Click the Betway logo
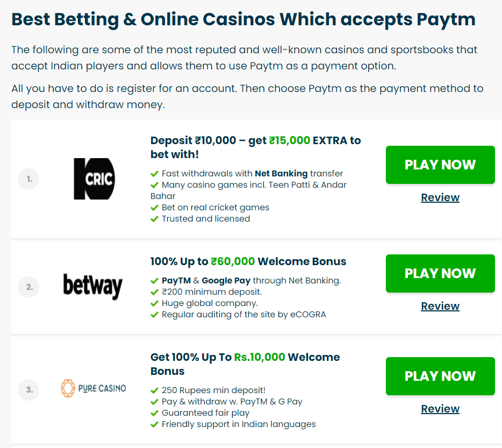The image size is (502, 448). (92, 286)
